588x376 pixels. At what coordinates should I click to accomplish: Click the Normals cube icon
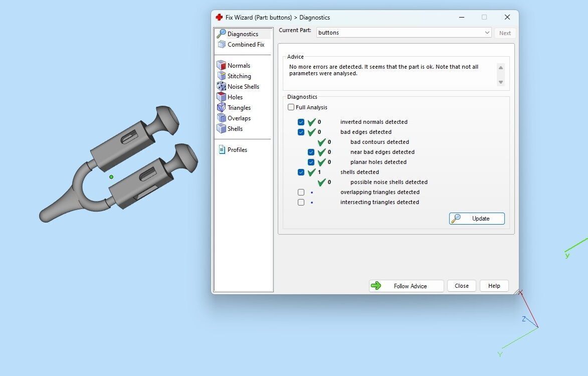pyautogui.click(x=221, y=65)
